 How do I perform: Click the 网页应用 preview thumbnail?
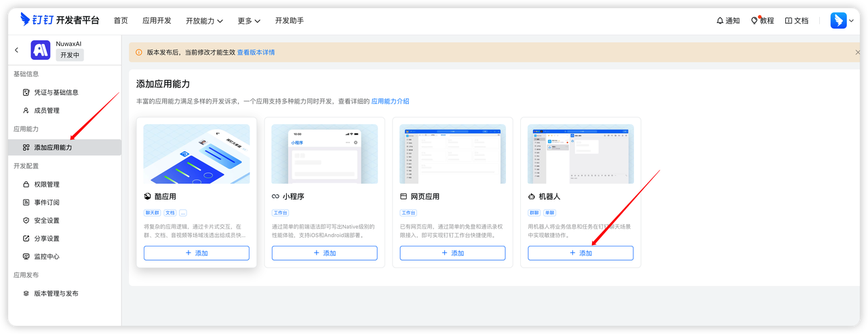(x=453, y=154)
